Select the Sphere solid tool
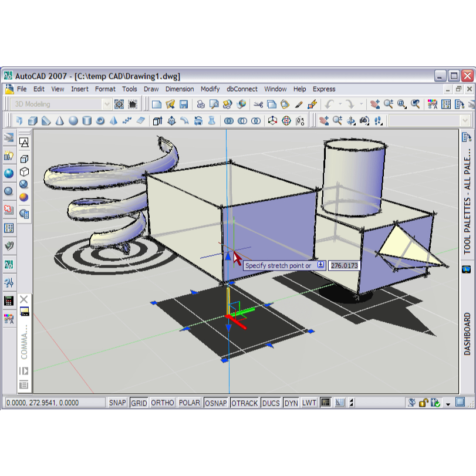 tap(73, 121)
